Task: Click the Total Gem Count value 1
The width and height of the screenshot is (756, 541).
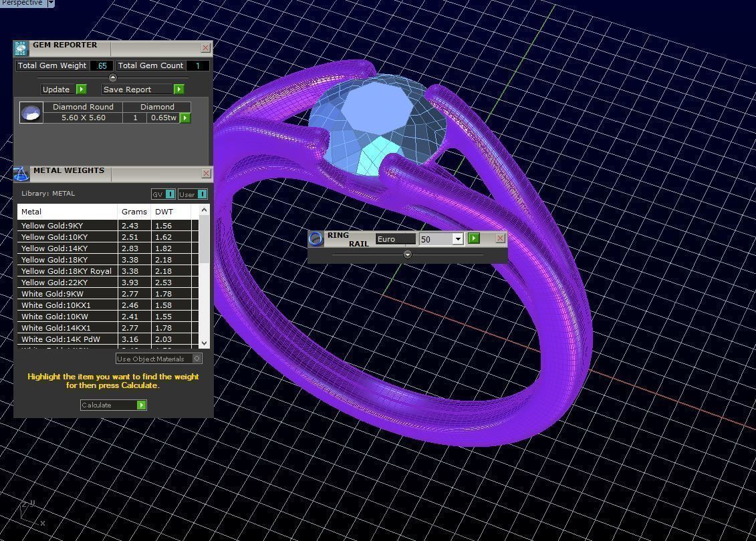Action: [x=197, y=65]
